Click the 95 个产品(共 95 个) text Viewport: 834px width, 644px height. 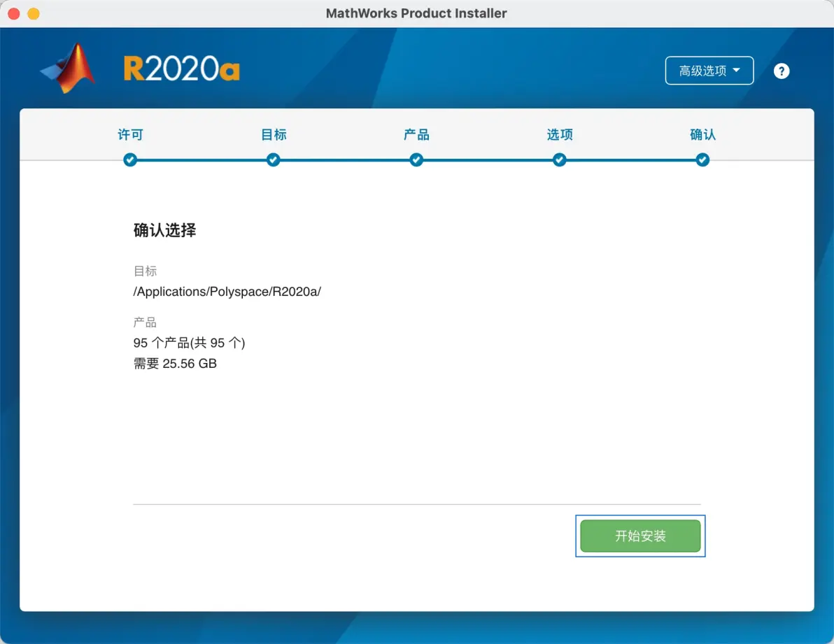tap(189, 343)
